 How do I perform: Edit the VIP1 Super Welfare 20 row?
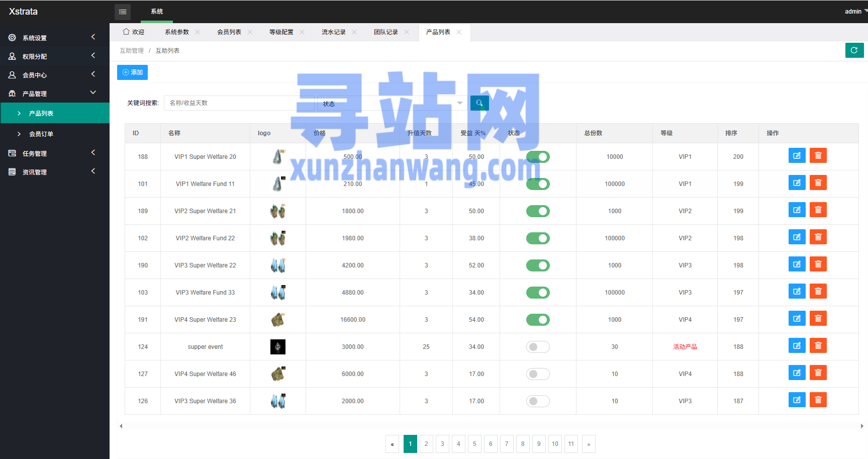797,156
